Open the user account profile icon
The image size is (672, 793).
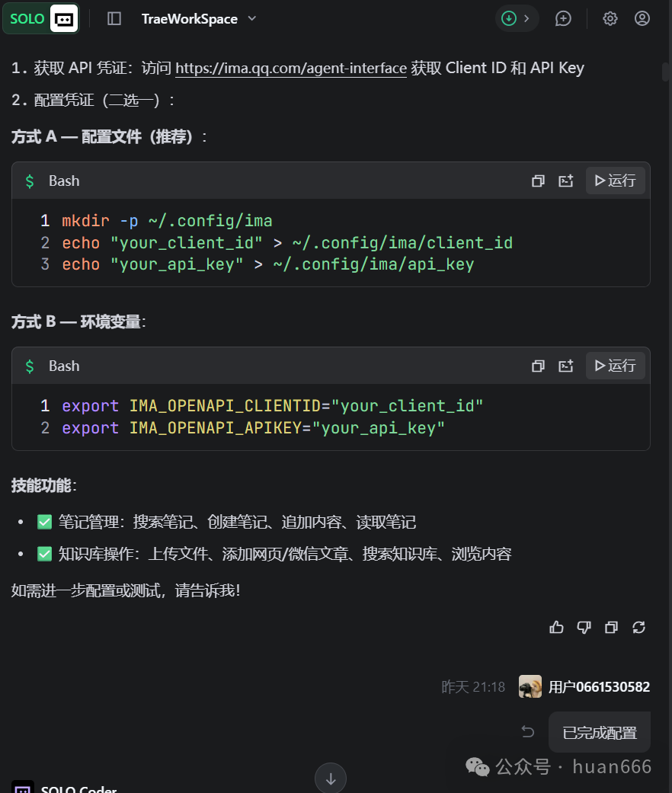[x=642, y=18]
